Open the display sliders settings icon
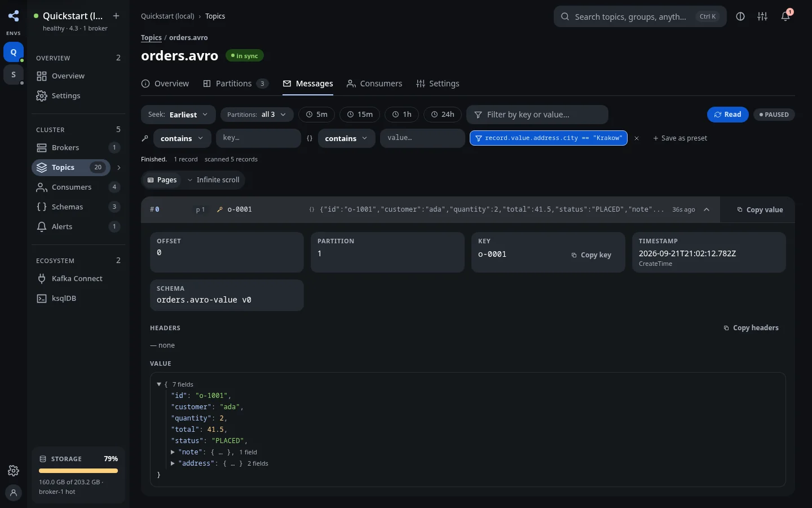 (762, 16)
